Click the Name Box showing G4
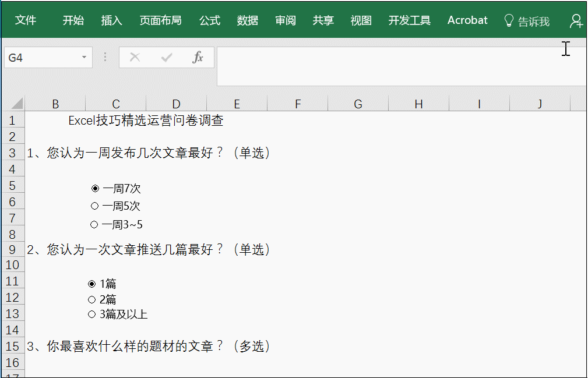This screenshot has width=588, height=378. [x=48, y=57]
